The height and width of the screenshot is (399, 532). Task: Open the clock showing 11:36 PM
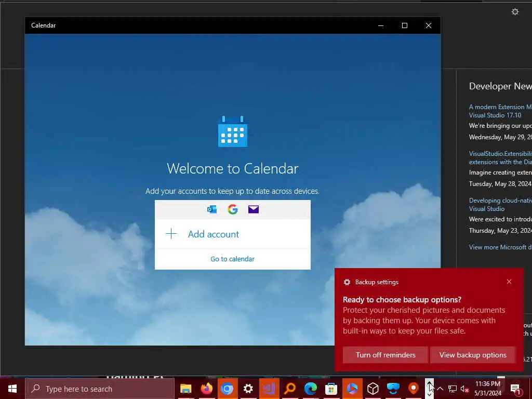click(x=487, y=389)
